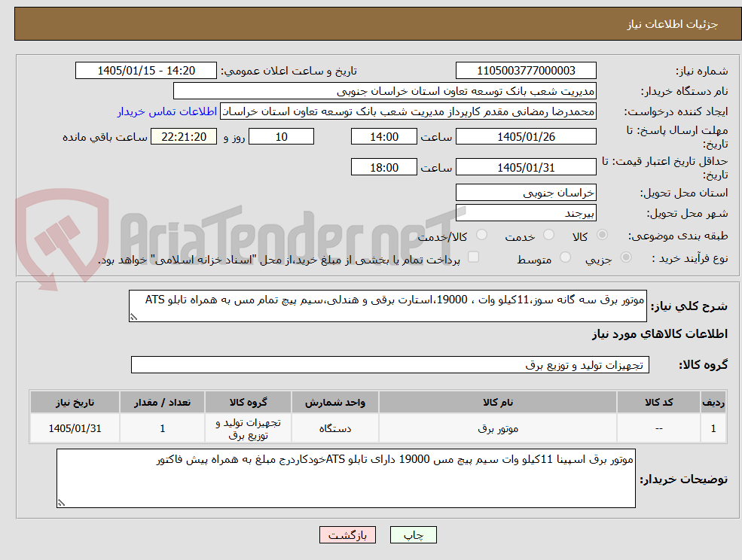Viewport: 742px width, 560px height.
Task: Click the چاپ print button
Action: 413,535
